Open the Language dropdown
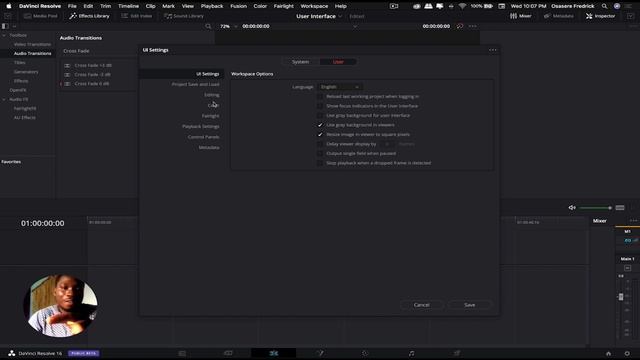 tap(340, 87)
